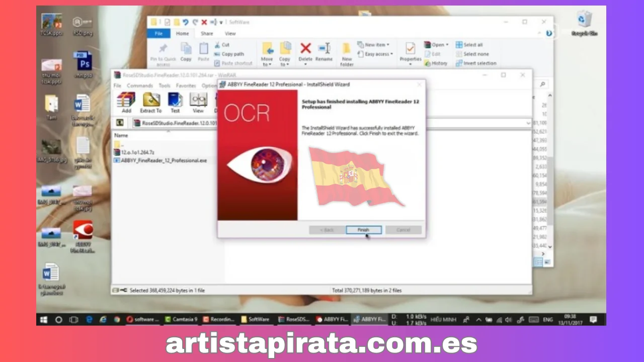The image size is (644, 362).
Task: Switch to the Camtasia 9 taskbar button
Action: coord(181,319)
